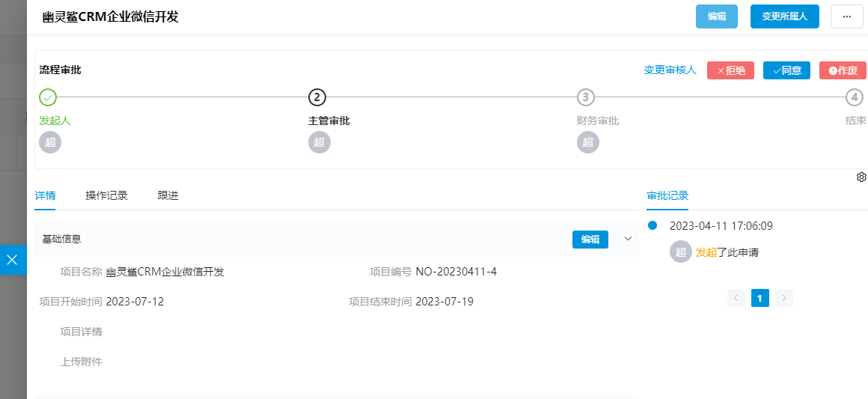Collapse the 基础信息 section chevron

click(628, 239)
